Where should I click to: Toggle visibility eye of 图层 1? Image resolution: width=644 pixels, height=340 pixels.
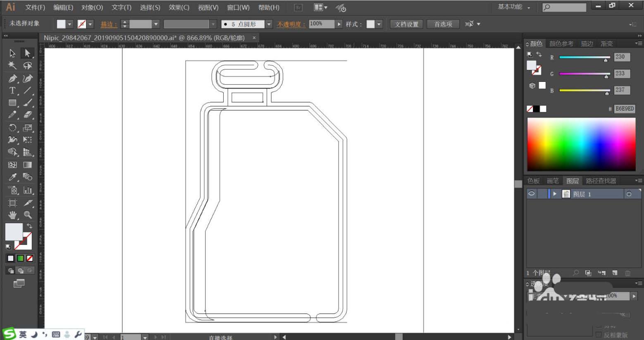pyautogui.click(x=532, y=194)
